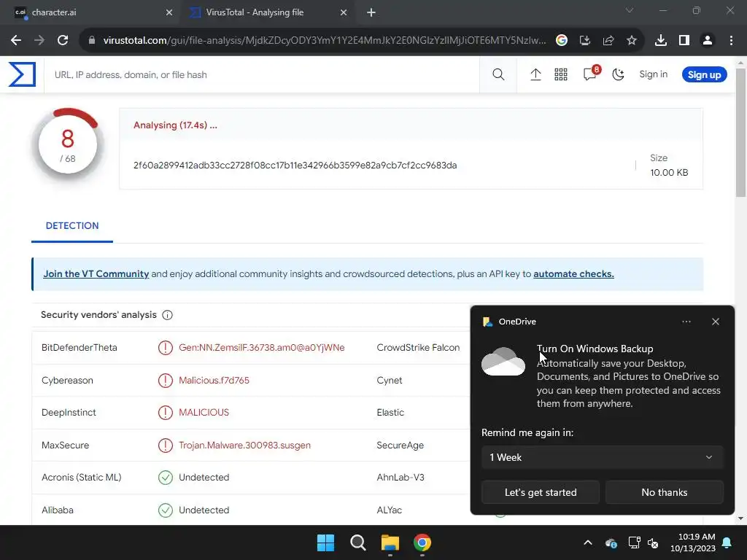Click the Alibaba undetected checkmark icon
The height and width of the screenshot is (560, 747).
click(x=166, y=510)
